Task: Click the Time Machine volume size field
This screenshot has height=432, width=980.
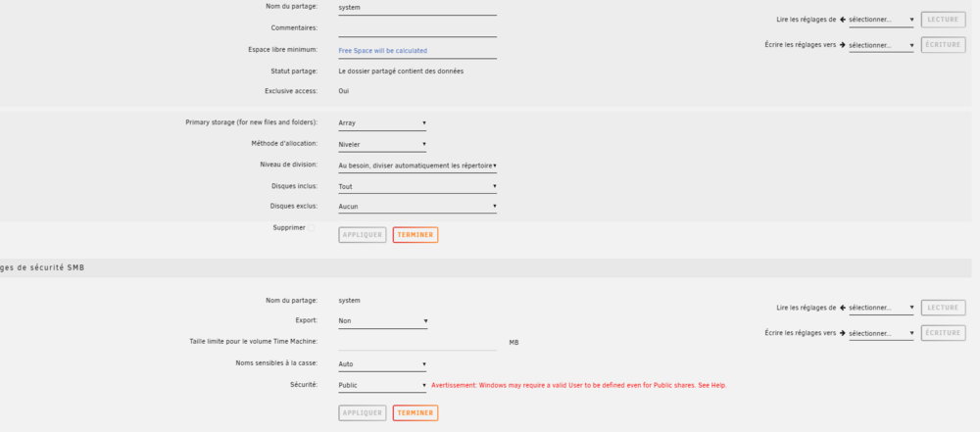Action: coord(417,343)
